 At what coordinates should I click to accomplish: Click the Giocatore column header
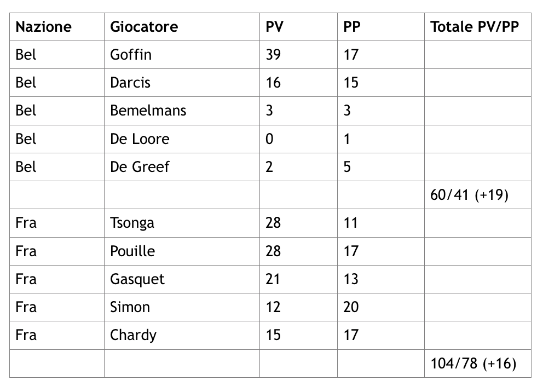(x=144, y=27)
